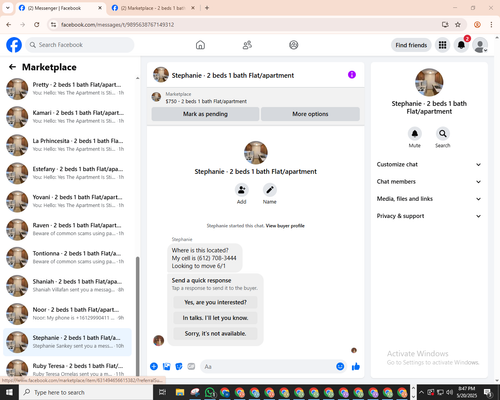
Task: Open the emoji picker smiley icon
Action: pos(340,367)
